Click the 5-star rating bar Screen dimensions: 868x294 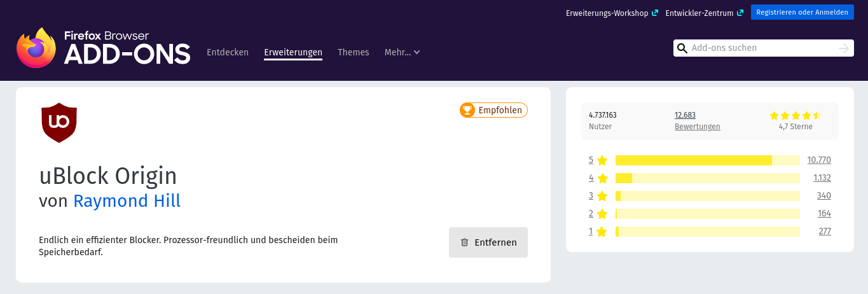coord(708,160)
